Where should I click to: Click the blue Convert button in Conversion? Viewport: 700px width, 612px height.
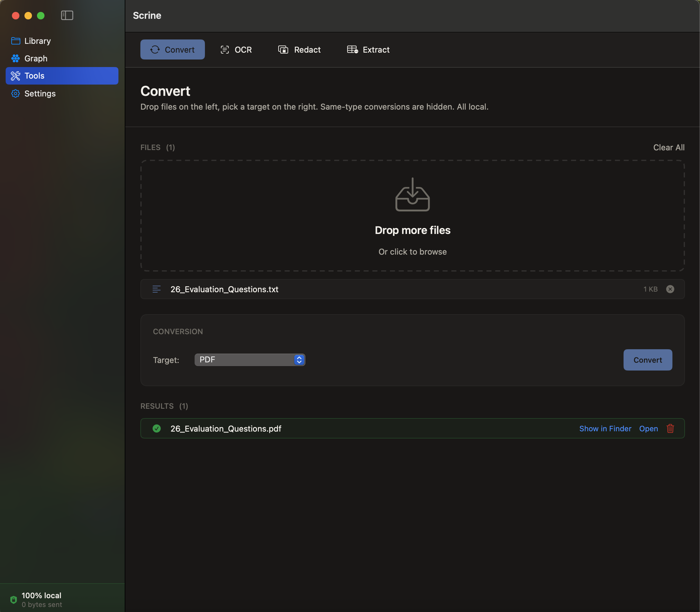tap(647, 360)
